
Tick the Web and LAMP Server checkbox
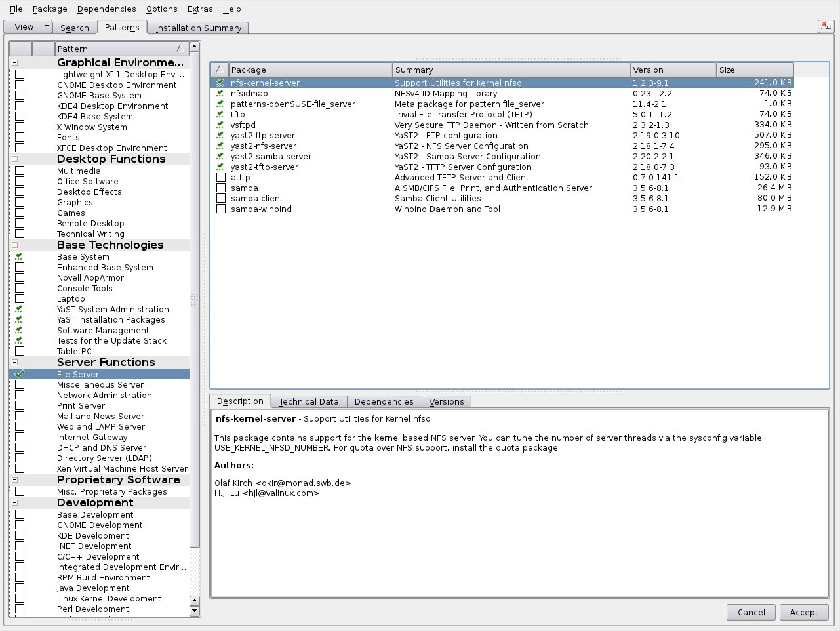tap(20, 427)
